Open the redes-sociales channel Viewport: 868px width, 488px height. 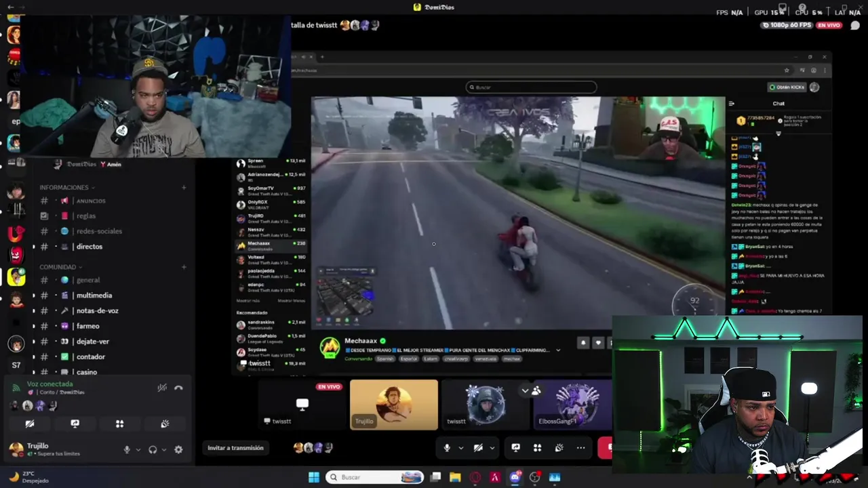point(113,231)
